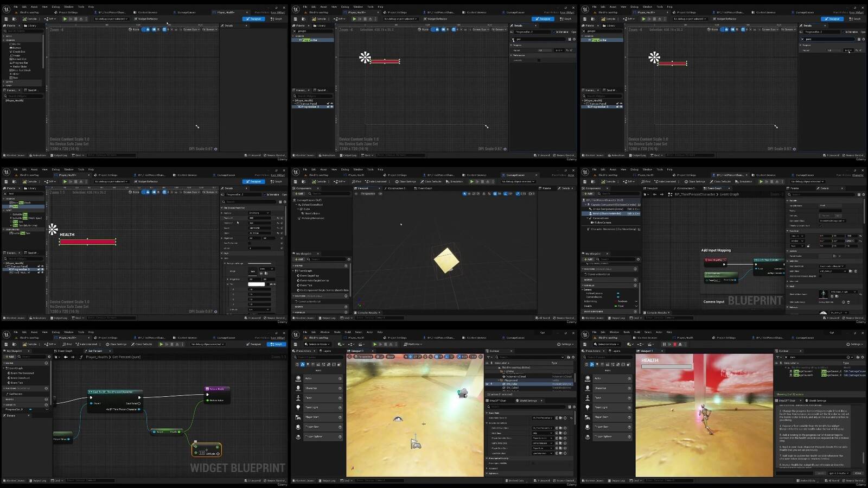
Task: Toggle Is Variable checkbox in the HEALTH designer frame
Action: tap(265, 194)
